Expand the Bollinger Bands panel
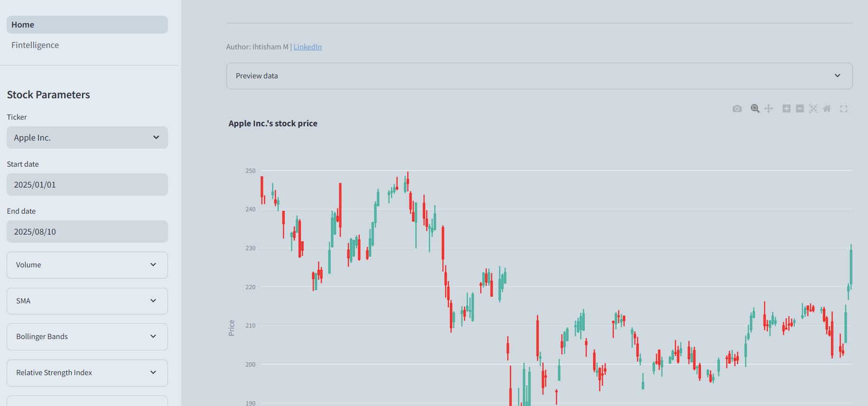The width and height of the screenshot is (868, 406). pos(87,337)
